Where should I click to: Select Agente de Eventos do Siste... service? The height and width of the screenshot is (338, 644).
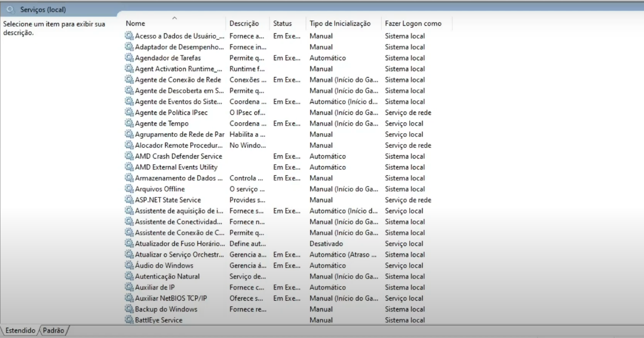(178, 102)
